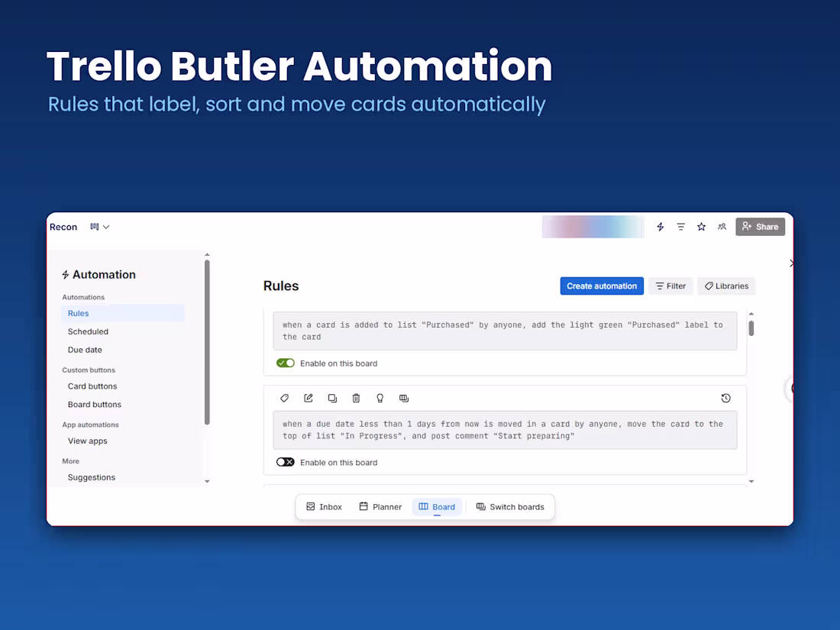This screenshot has width=840, height=630.
Task: Click the Share button
Action: click(x=760, y=227)
